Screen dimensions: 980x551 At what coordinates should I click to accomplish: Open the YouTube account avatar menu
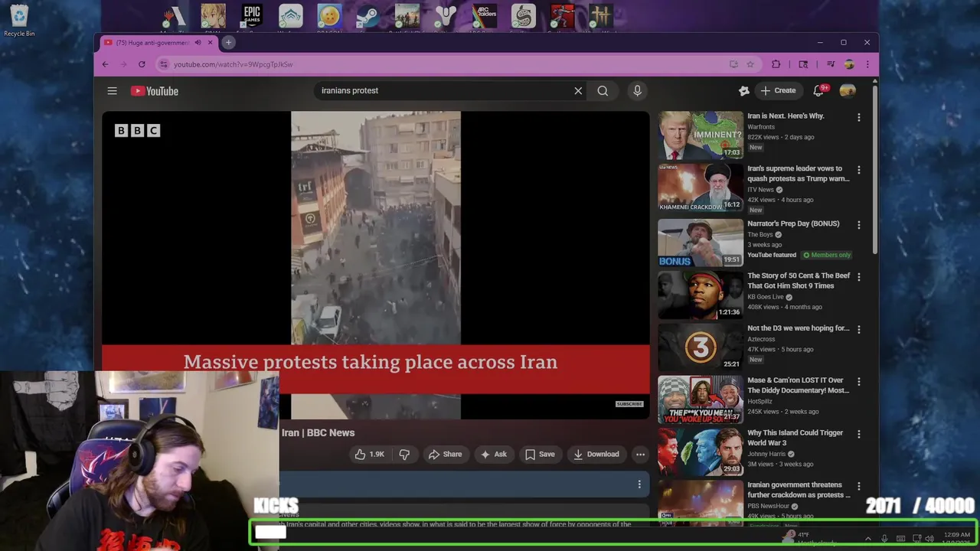click(x=848, y=90)
